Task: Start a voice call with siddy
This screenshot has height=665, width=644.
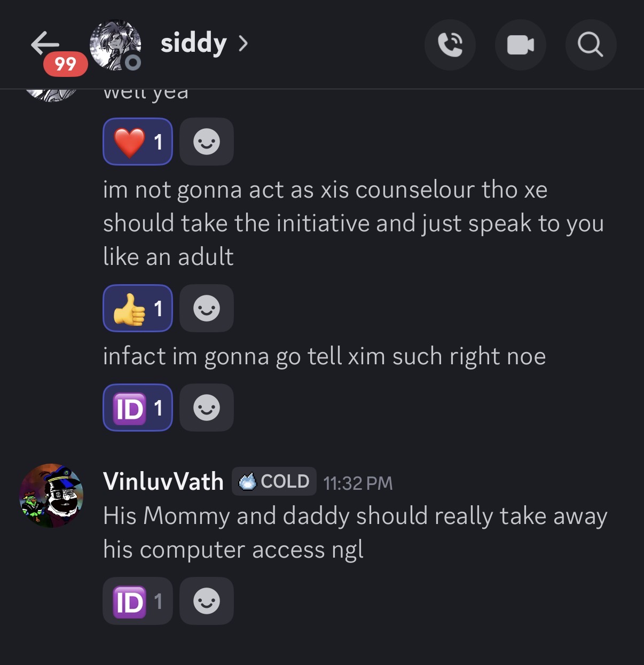Action: pos(450,45)
